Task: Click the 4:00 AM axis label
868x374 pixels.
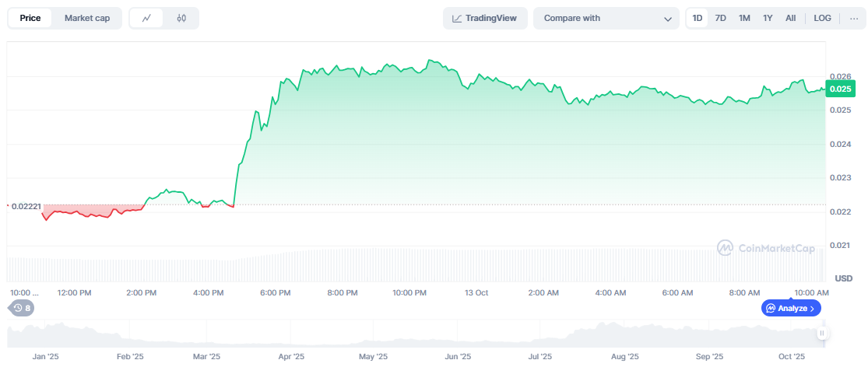Action: 612,292
